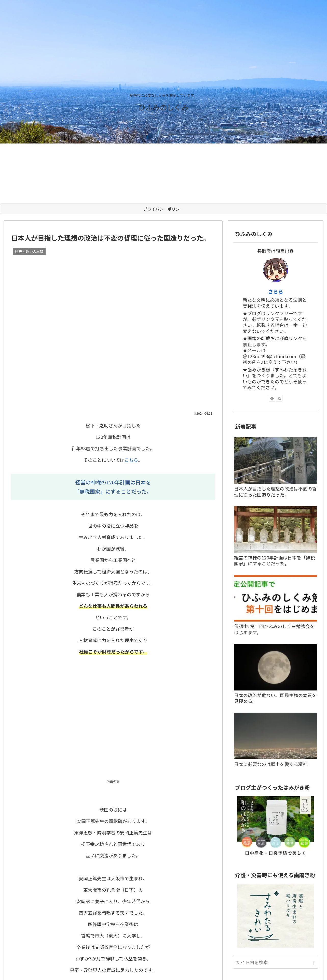The height and width of the screenshot is (980, 327).
Task: Click the 介護・災害時にも使える歯磨き粉 heading
Action: pos(275,875)
